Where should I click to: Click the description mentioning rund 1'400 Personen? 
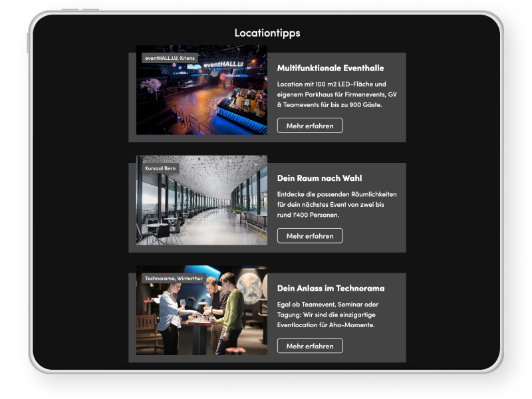(336, 205)
